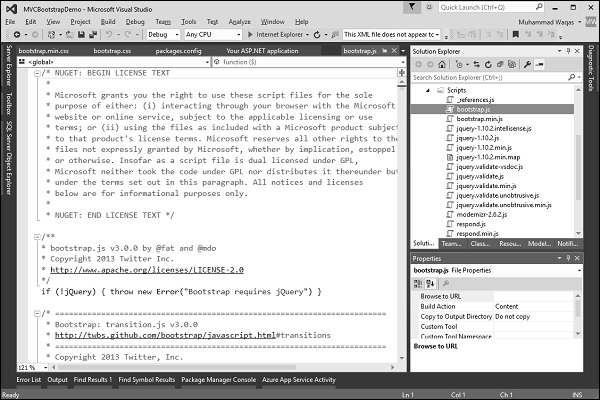
Task: Click the Open File icon in toolbar
Action: (69, 35)
